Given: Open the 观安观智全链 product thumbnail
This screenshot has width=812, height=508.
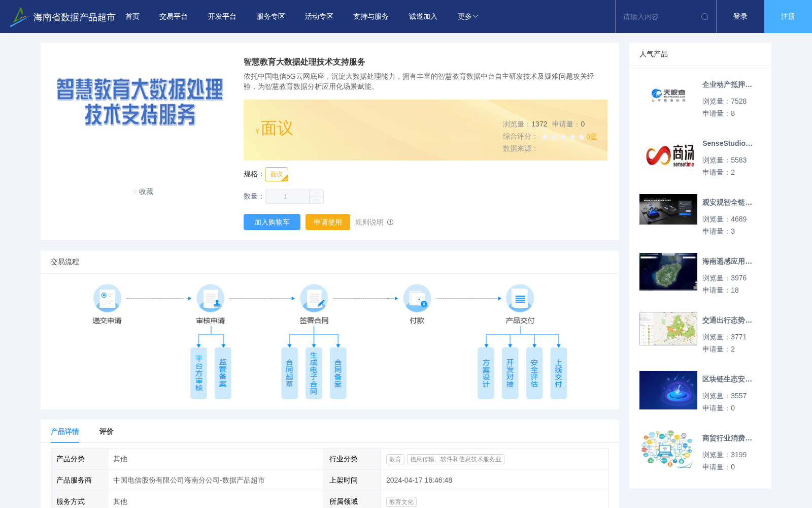Looking at the screenshot, I should [x=668, y=209].
